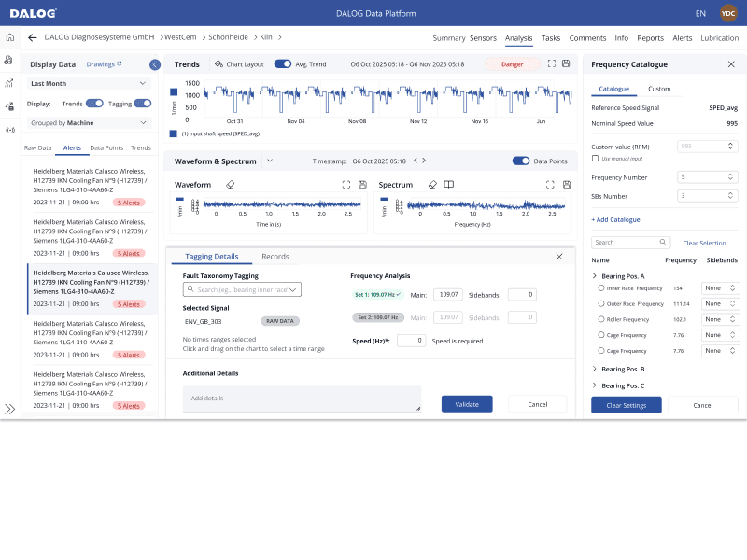This screenshot has width=747, height=560.
Task: Click the search icon in the catalogue search
Action: (x=663, y=242)
